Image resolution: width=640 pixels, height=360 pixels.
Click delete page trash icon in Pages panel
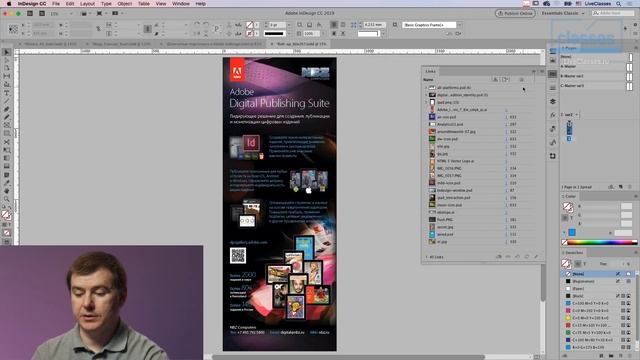630,187
